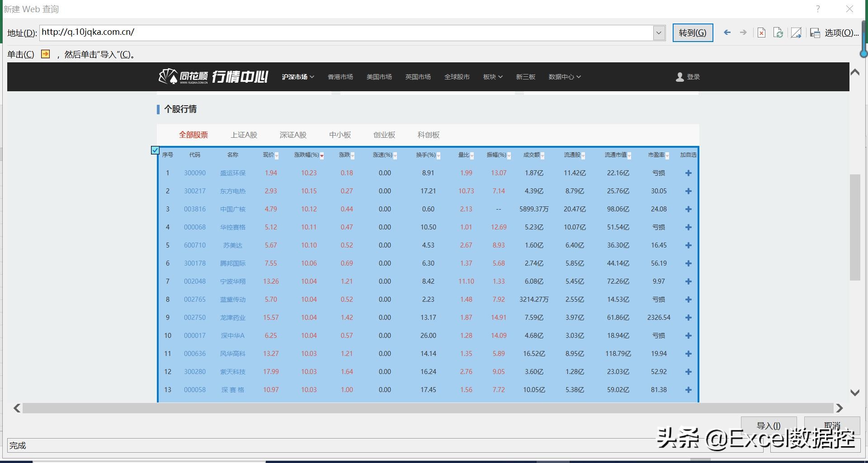Open the 新三板 link
Viewport: 868px width, 463px height.
coord(526,77)
